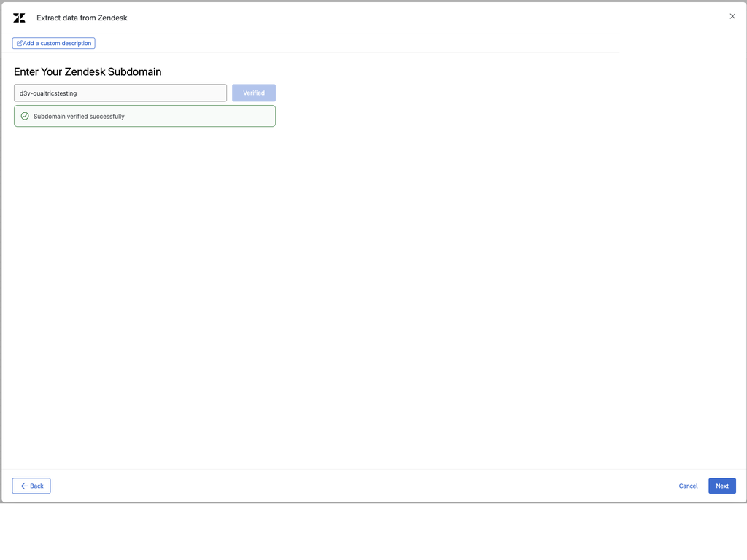Click the 'Extract data from Zendesk' title
Image resolution: width=747 pixels, height=560 pixels.
click(82, 18)
